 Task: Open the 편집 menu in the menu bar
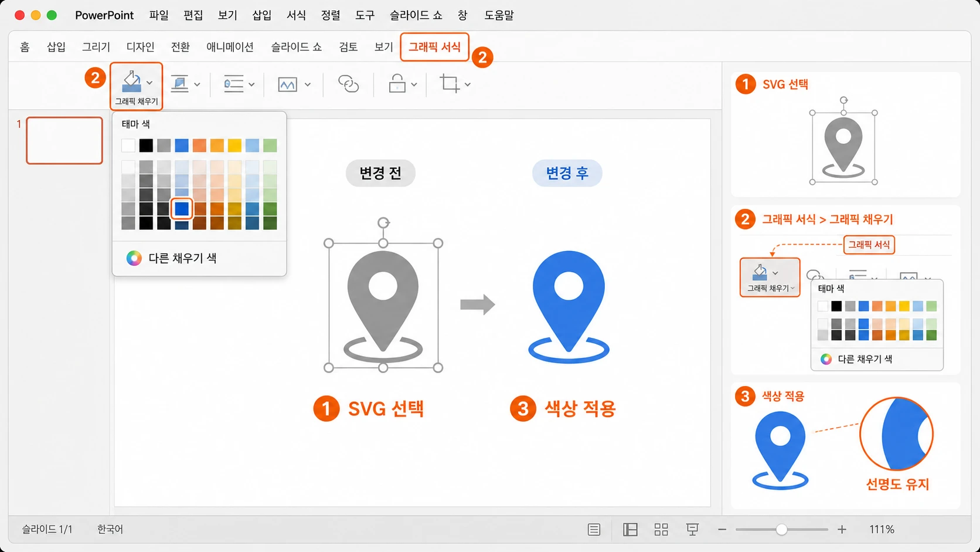pyautogui.click(x=193, y=15)
